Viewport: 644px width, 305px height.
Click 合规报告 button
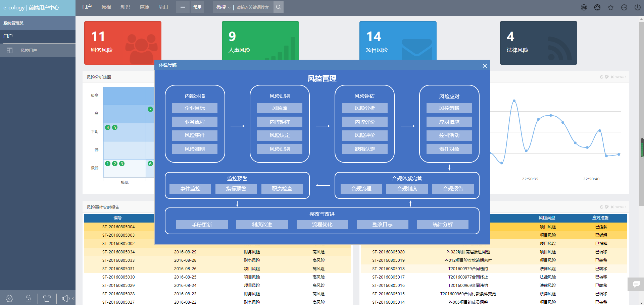pos(453,189)
